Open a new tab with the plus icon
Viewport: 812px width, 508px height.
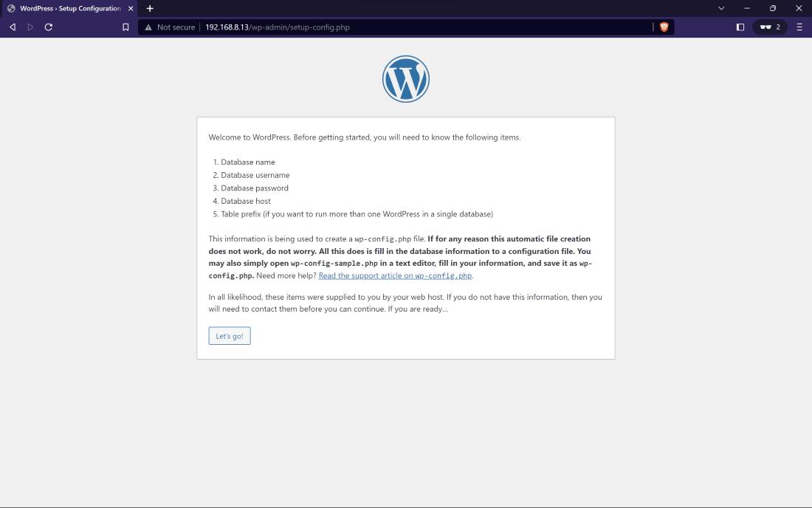tap(150, 8)
